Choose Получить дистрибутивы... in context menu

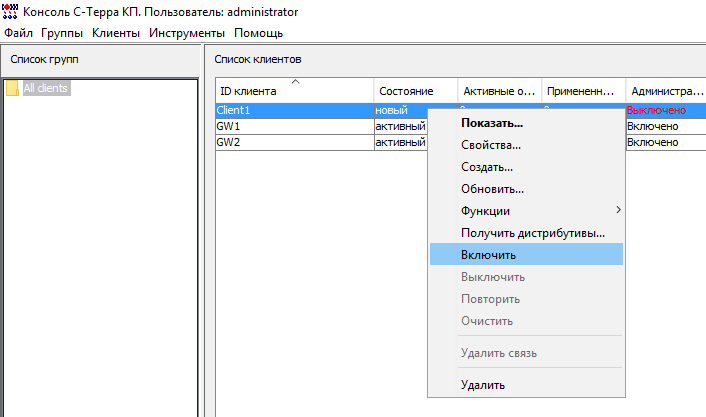[x=526, y=233]
